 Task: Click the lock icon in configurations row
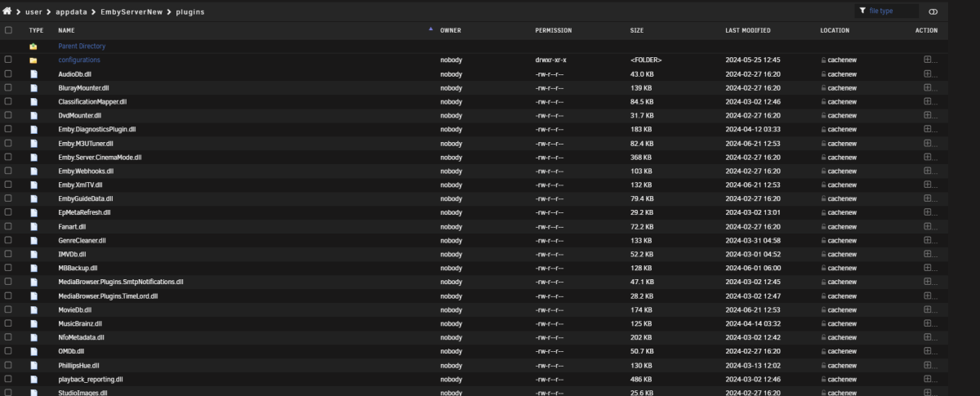coord(823,60)
